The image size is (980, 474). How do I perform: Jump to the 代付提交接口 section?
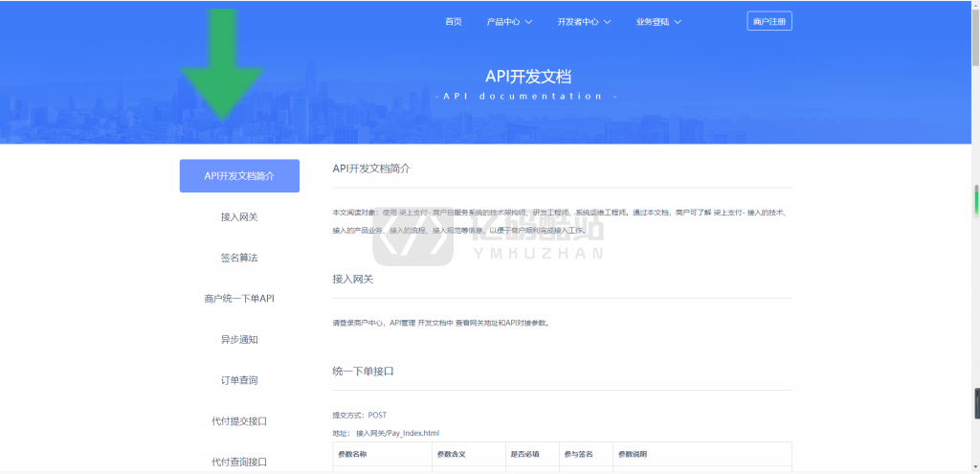coord(239,420)
